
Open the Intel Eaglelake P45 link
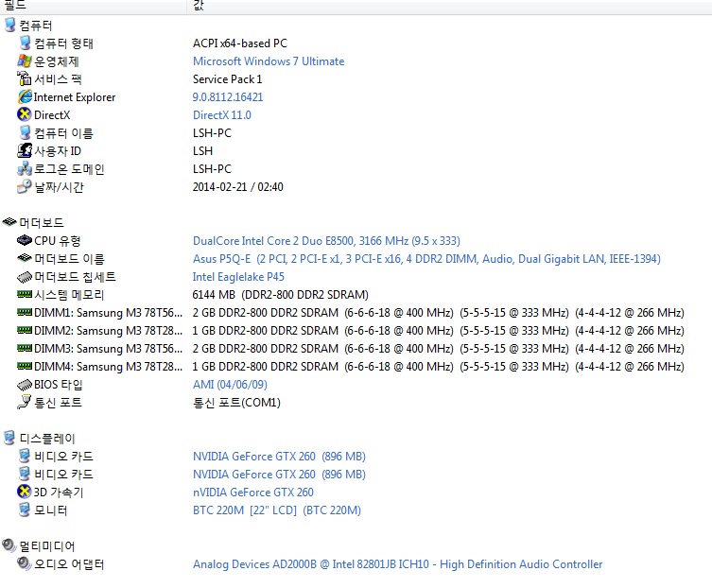click(x=238, y=277)
